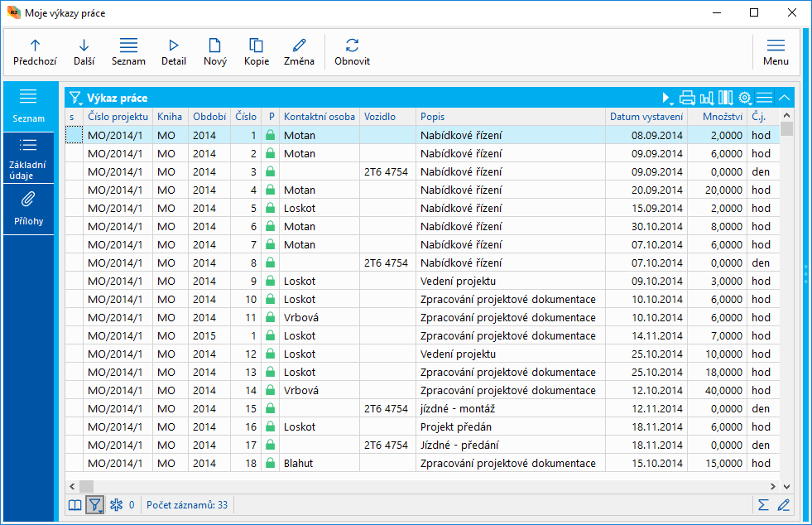Click the book icon in status bar

tap(75, 504)
